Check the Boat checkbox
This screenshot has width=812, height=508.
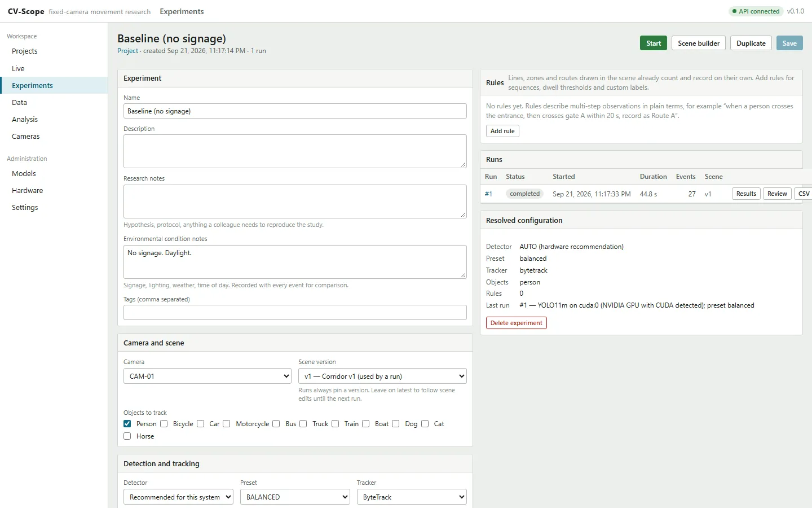point(366,424)
